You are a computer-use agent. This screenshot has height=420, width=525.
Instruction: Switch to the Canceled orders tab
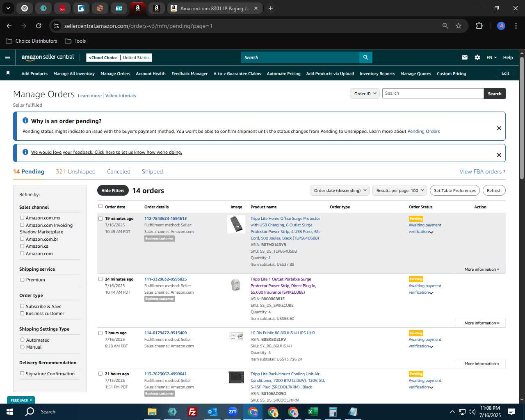coord(119,171)
